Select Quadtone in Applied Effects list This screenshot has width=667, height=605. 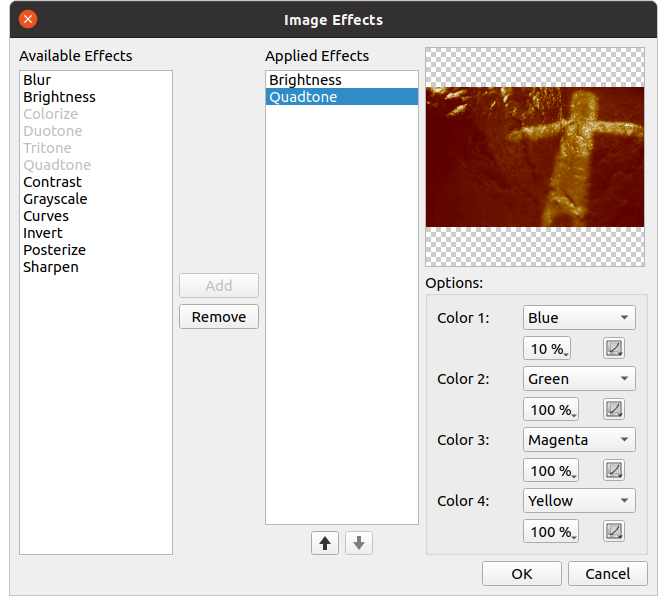point(303,97)
